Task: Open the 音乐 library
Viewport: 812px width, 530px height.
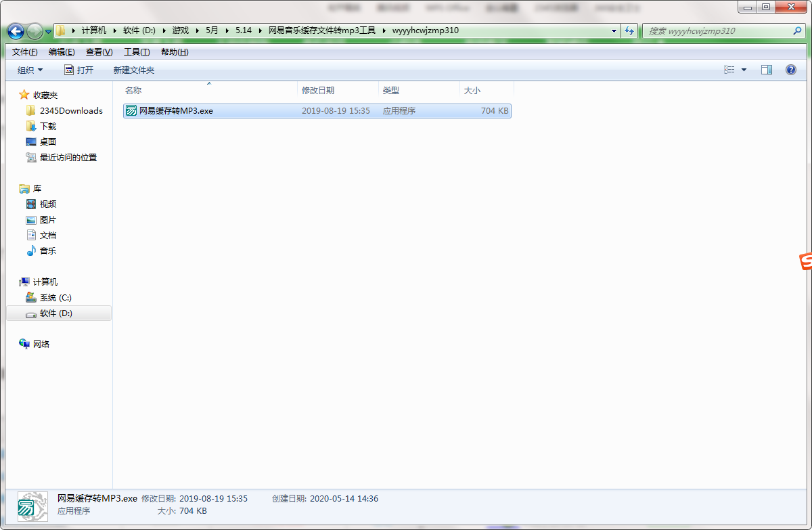Action: tap(41, 250)
